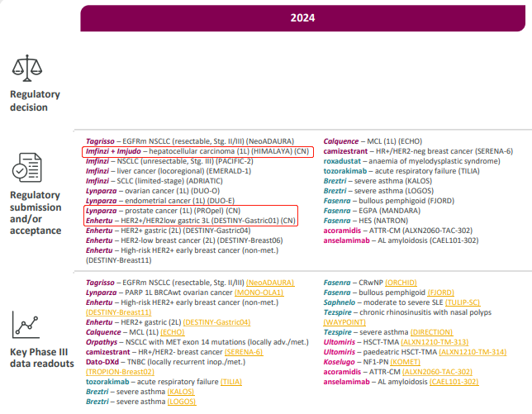Select the Lynparza endometrial cancer DUO-E row
The width and height of the screenshot is (532, 414).
click(x=160, y=201)
